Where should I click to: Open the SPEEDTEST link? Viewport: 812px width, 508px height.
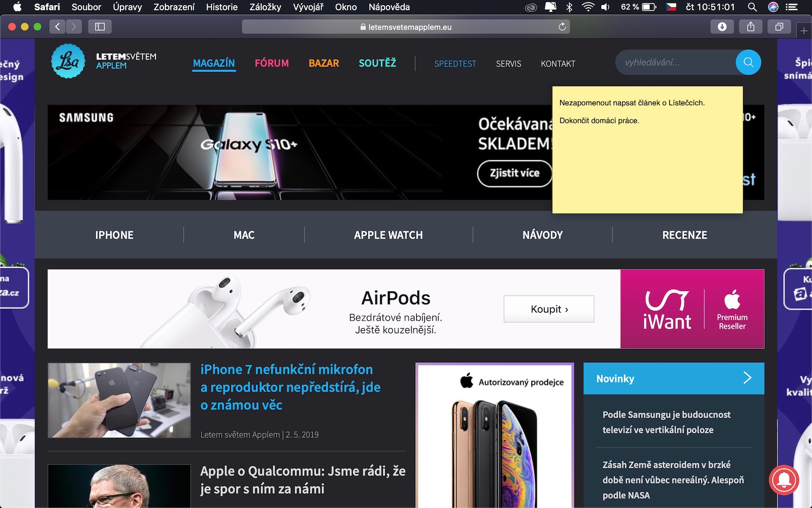[455, 64]
